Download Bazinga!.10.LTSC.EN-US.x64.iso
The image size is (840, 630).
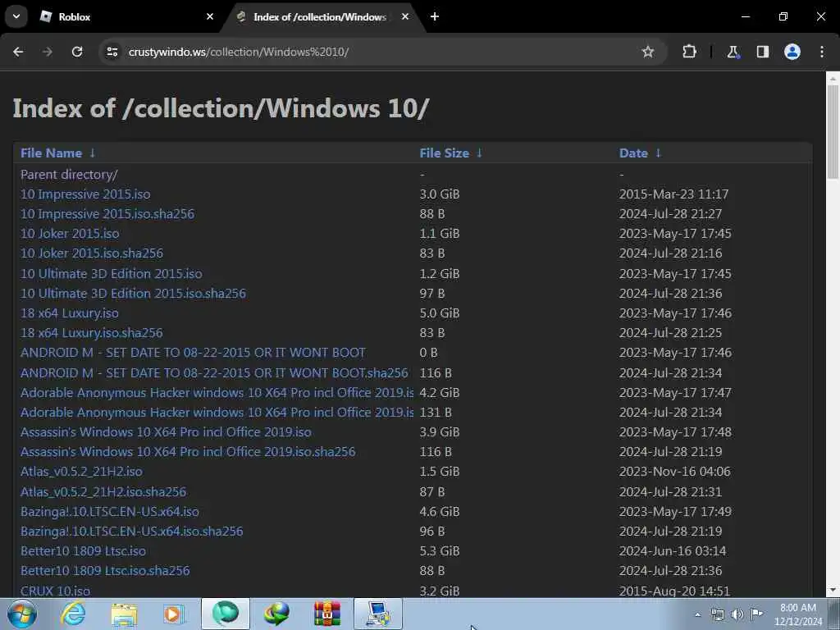click(110, 512)
